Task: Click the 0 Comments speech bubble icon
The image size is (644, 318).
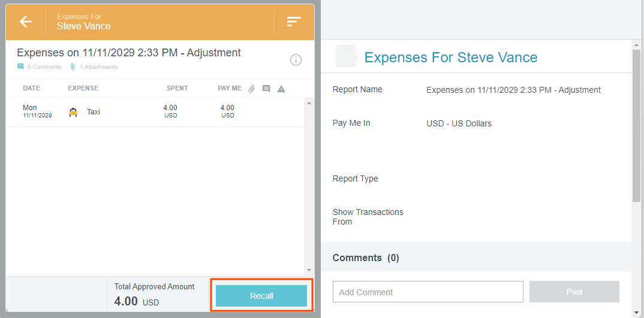Action: [21, 67]
